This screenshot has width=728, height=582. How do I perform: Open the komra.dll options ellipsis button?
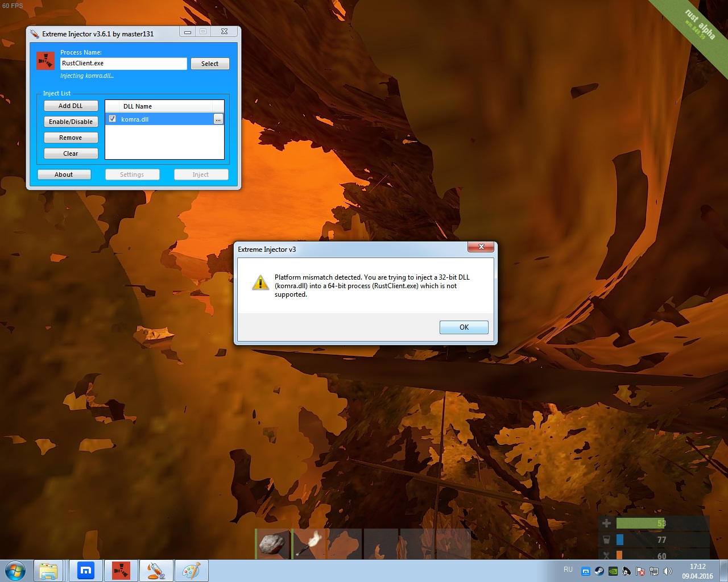(218, 119)
